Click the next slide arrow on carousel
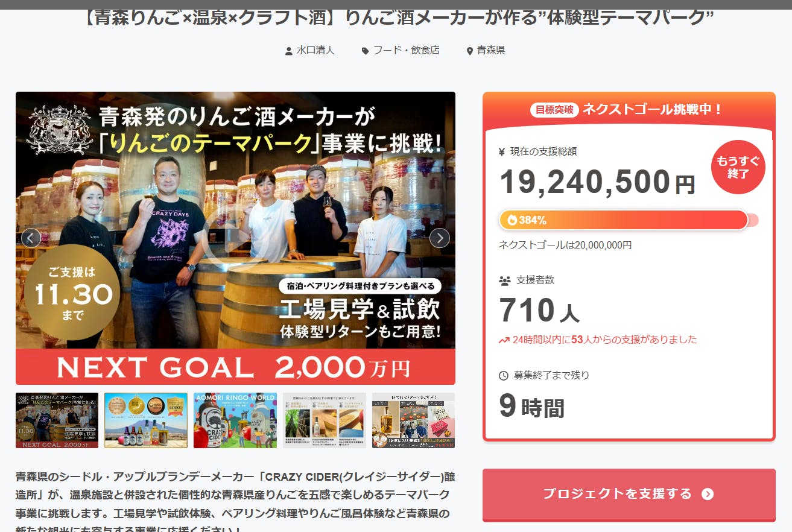This screenshot has width=792, height=532. click(x=440, y=238)
